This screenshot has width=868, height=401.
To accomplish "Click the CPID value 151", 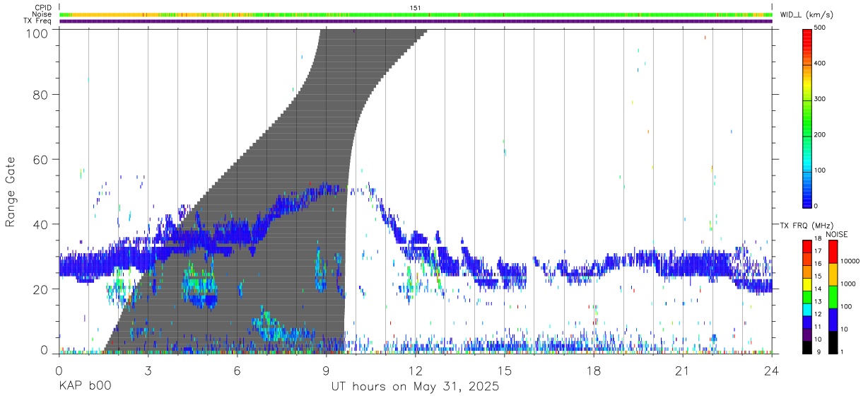I will [x=416, y=8].
